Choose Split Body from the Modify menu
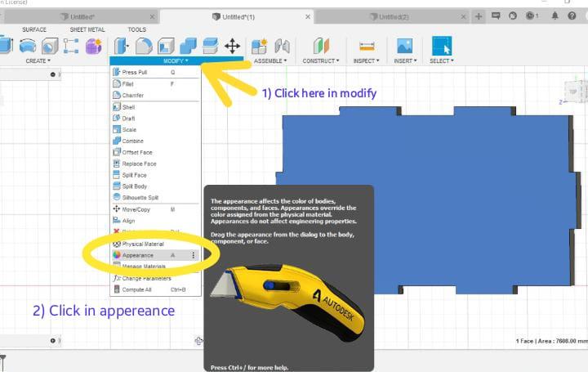This screenshot has height=372, width=588. click(155, 186)
